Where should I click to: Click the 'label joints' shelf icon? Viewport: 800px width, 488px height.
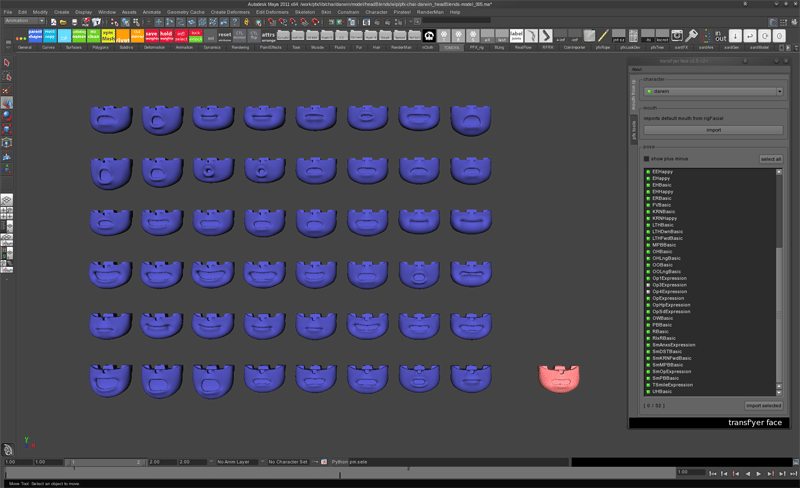516,35
